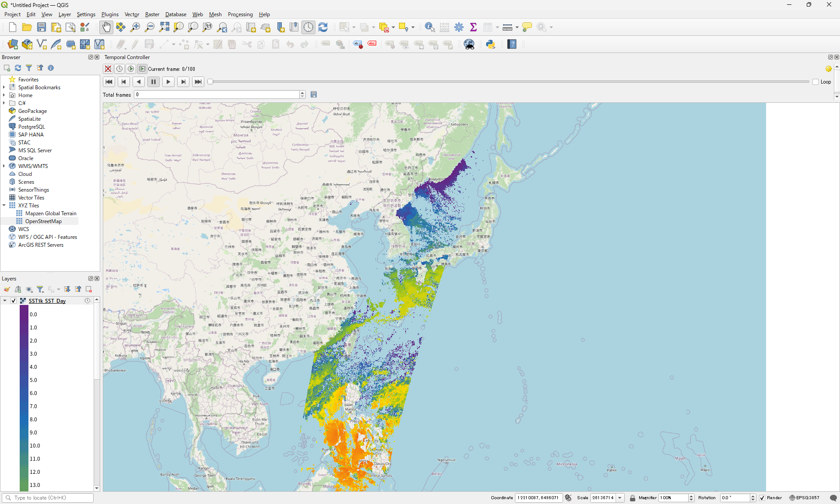Open Statistical Summary sigma icon
The width and height of the screenshot is (840, 504).
click(473, 27)
